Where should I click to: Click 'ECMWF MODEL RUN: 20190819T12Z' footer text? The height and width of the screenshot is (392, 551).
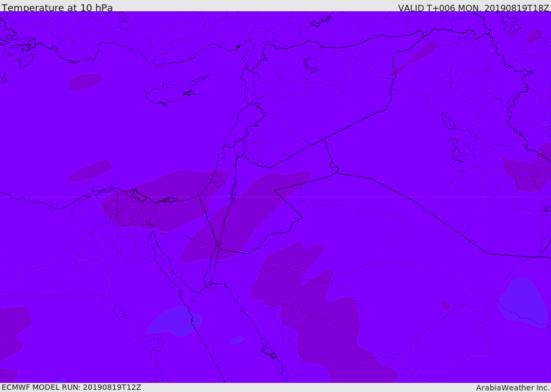pos(72,387)
